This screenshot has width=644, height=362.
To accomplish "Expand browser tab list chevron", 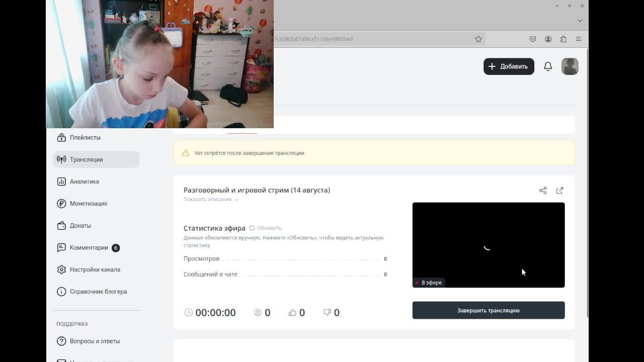I will point(580,21).
